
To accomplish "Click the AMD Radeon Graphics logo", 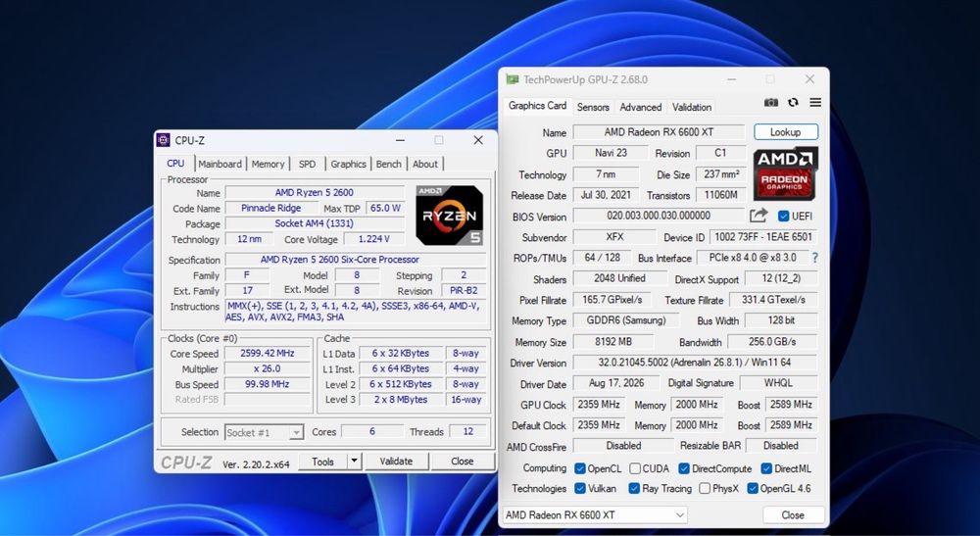I will coord(786,173).
